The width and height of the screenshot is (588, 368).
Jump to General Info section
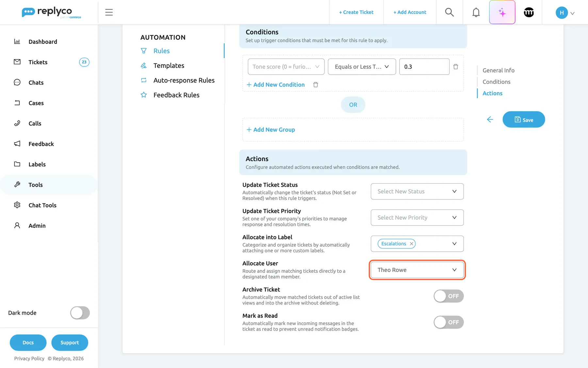pos(498,70)
